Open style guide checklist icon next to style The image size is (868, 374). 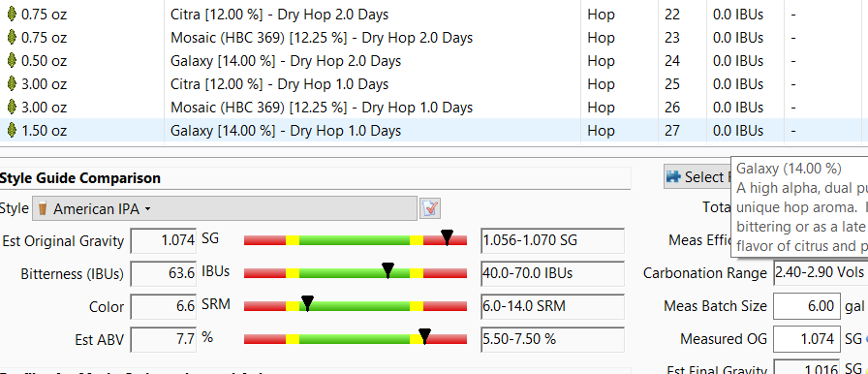pos(430,208)
